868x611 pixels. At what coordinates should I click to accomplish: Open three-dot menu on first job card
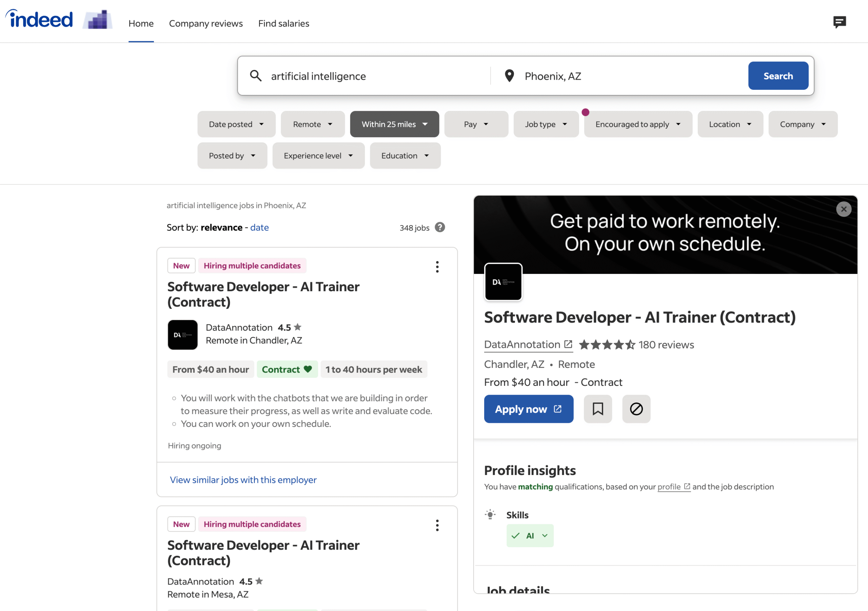coord(437,267)
